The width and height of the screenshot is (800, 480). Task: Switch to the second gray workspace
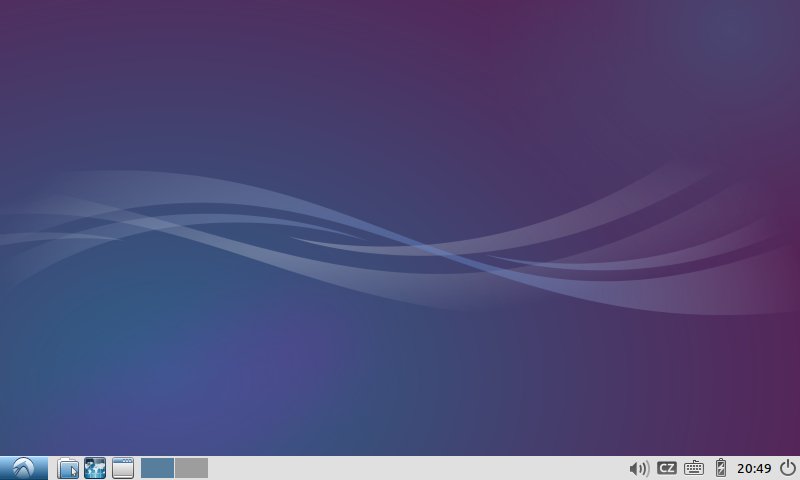pyautogui.click(x=191, y=468)
